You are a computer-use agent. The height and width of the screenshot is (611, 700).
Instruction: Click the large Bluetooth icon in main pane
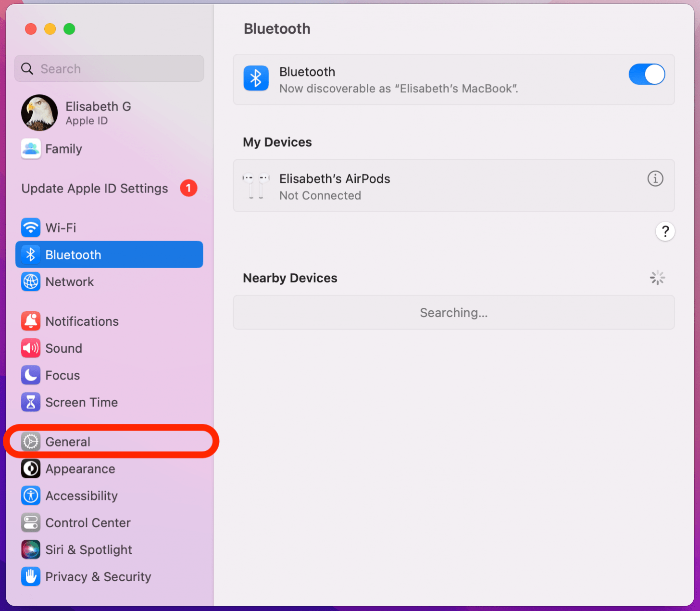[x=256, y=78]
